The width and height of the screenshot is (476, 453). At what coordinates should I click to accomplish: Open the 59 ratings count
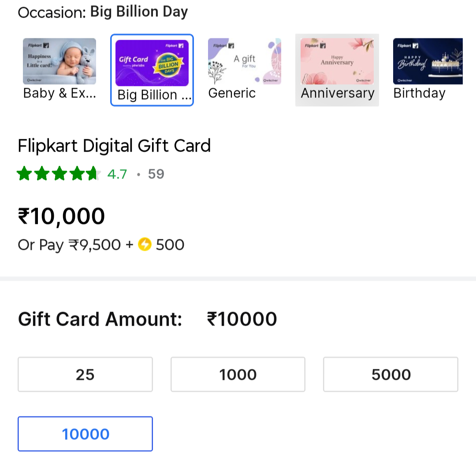pyautogui.click(x=156, y=175)
